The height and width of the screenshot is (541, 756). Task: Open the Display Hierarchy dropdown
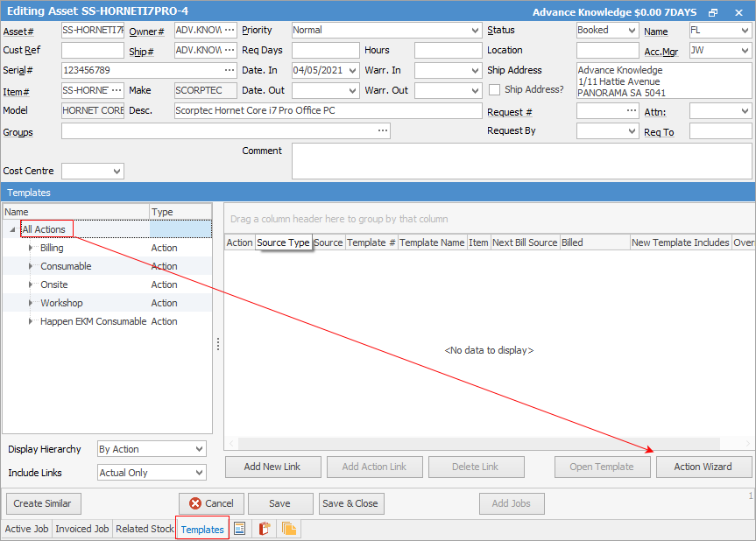click(198, 449)
